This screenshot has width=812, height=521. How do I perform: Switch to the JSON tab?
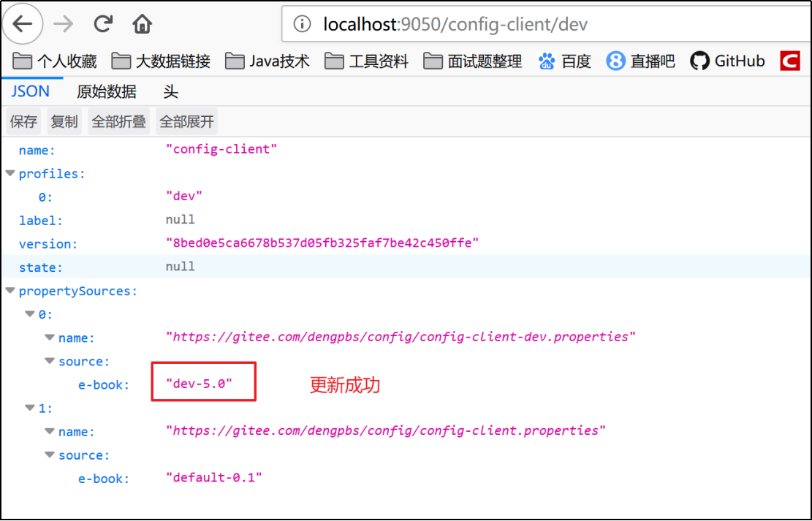click(31, 91)
